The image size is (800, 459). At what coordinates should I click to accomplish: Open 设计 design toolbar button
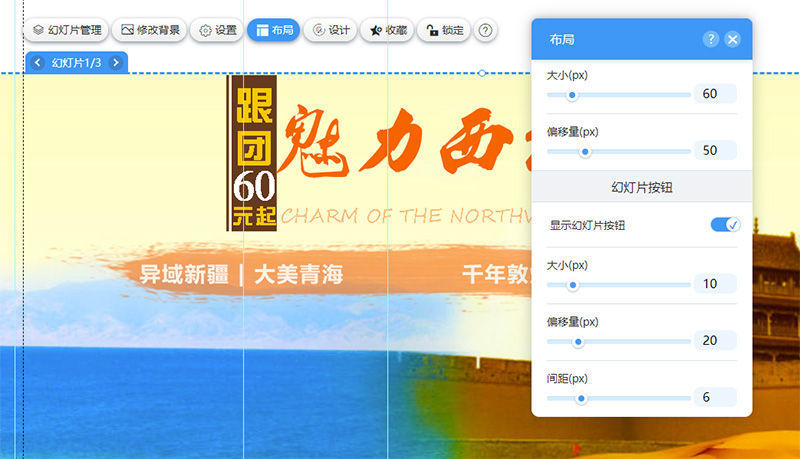(331, 30)
